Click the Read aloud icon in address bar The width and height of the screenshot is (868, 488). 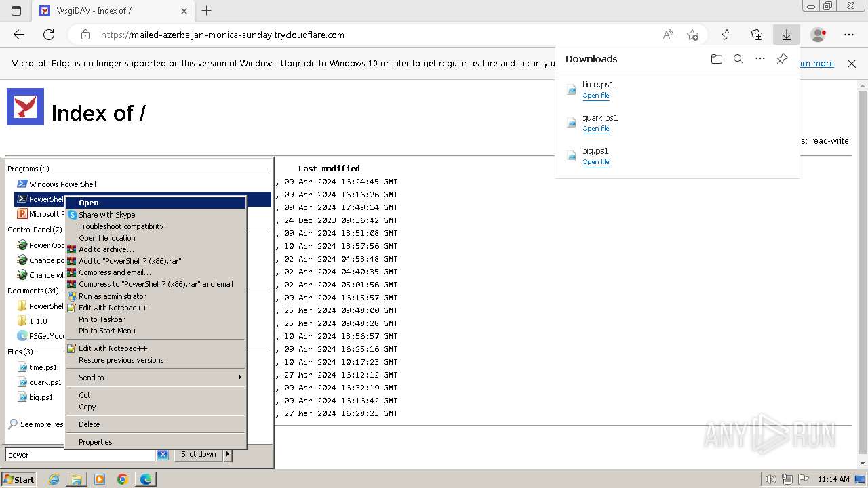click(668, 35)
